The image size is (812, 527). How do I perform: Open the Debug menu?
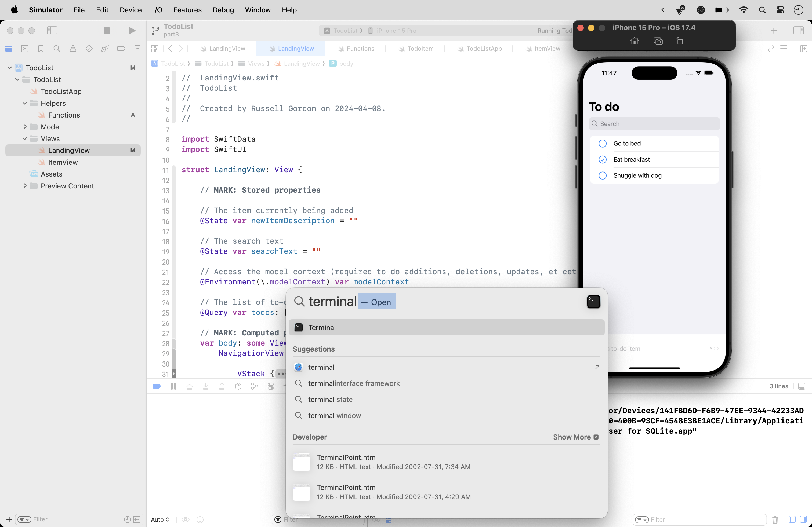(x=223, y=10)
